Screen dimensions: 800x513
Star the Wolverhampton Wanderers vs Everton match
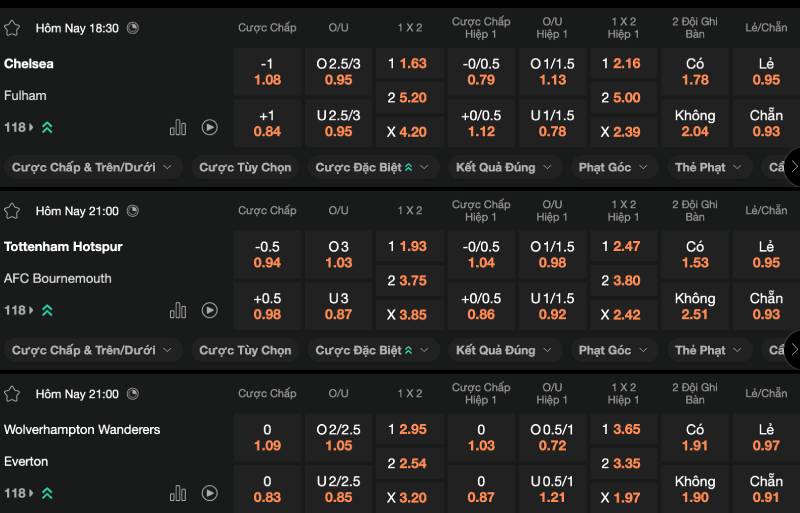[13, 394]
